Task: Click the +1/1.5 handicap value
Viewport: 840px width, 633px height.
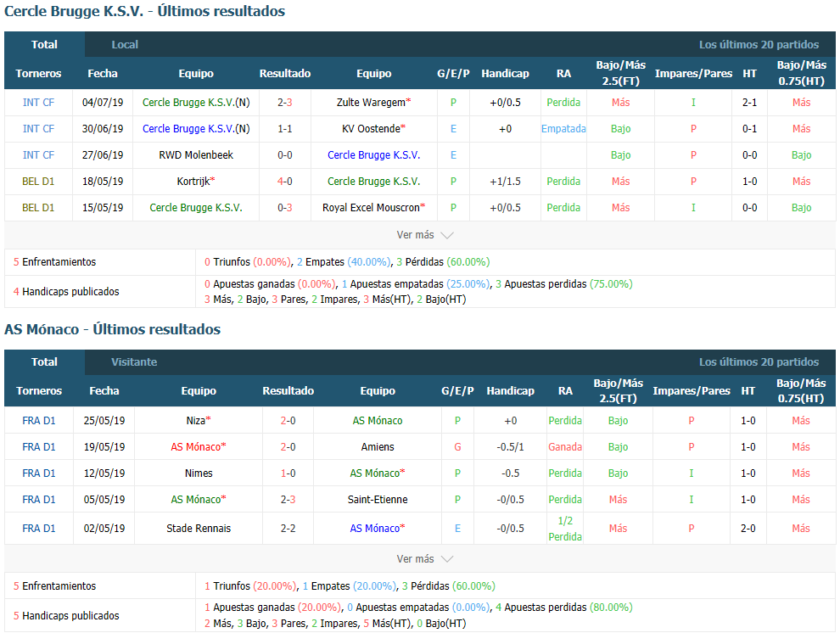Action: 505,181
